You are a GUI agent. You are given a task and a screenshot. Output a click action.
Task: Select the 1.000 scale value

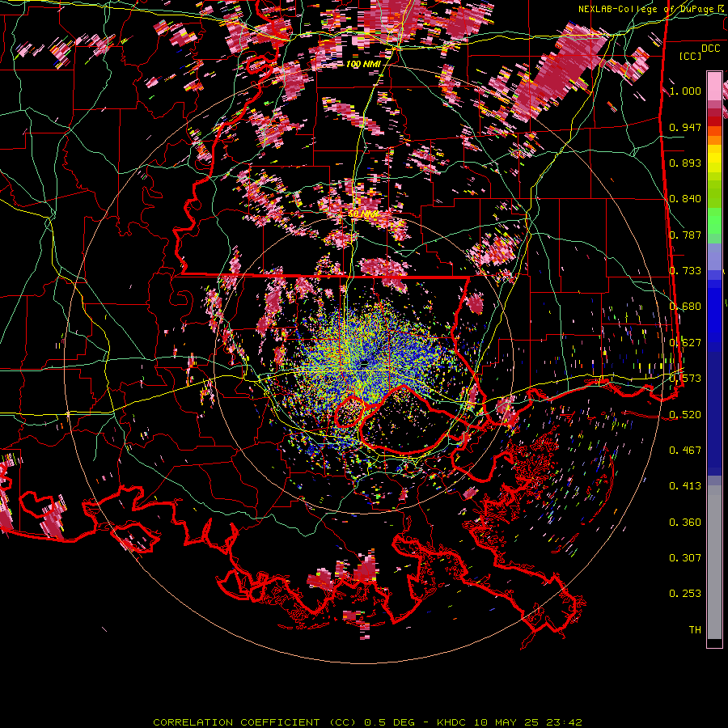pyautogui.click(x=685, y=91)
